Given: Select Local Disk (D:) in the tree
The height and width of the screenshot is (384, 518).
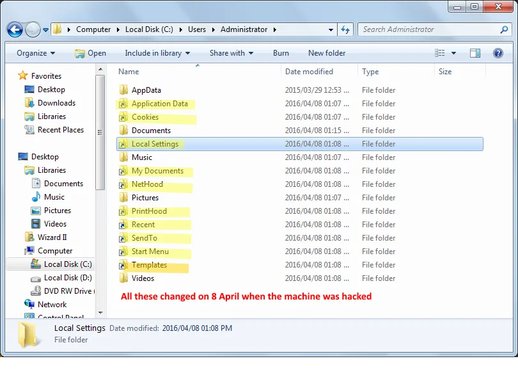Looking at the screenshot, I should pyautogui.click(x=61, y=278).
